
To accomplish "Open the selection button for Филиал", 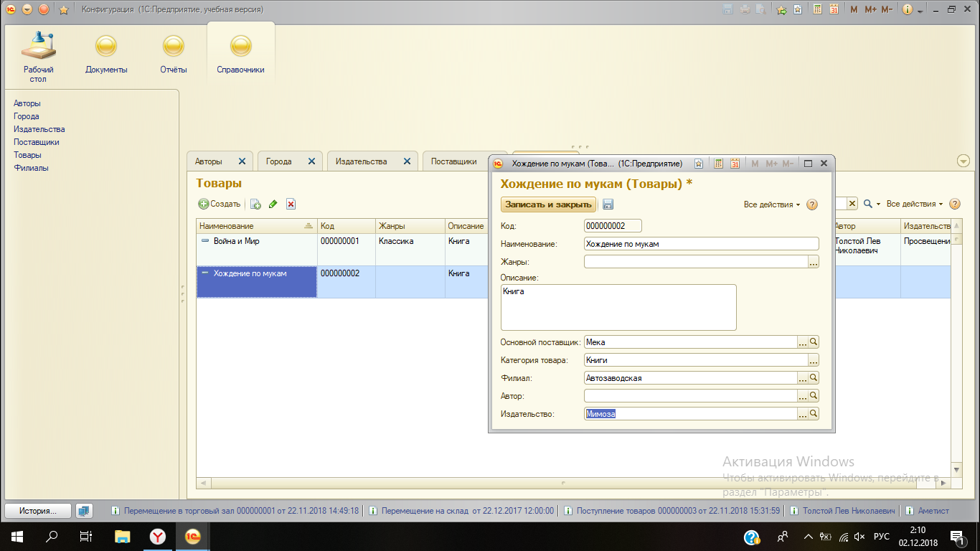I will (x=803, y=378).
